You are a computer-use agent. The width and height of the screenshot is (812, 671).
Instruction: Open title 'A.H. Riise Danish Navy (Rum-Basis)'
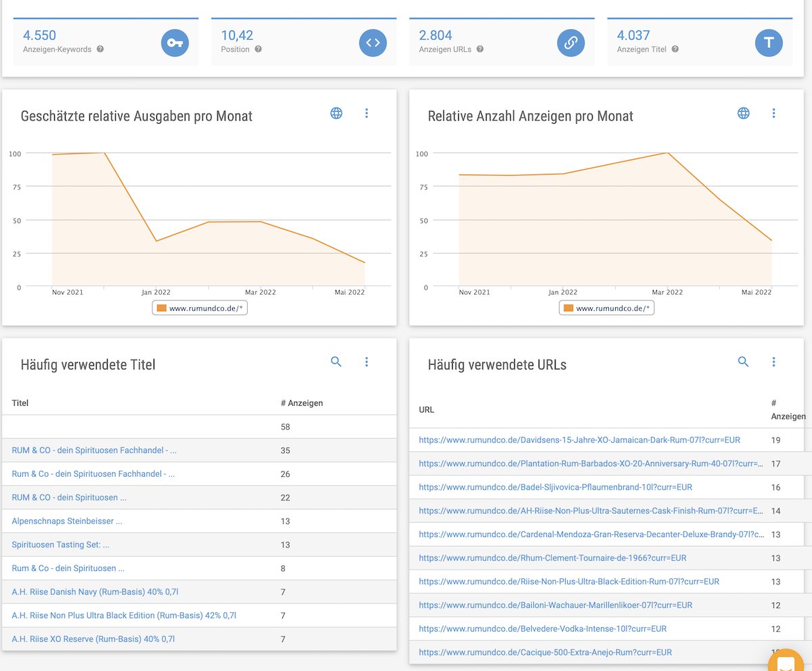point(95,593)
